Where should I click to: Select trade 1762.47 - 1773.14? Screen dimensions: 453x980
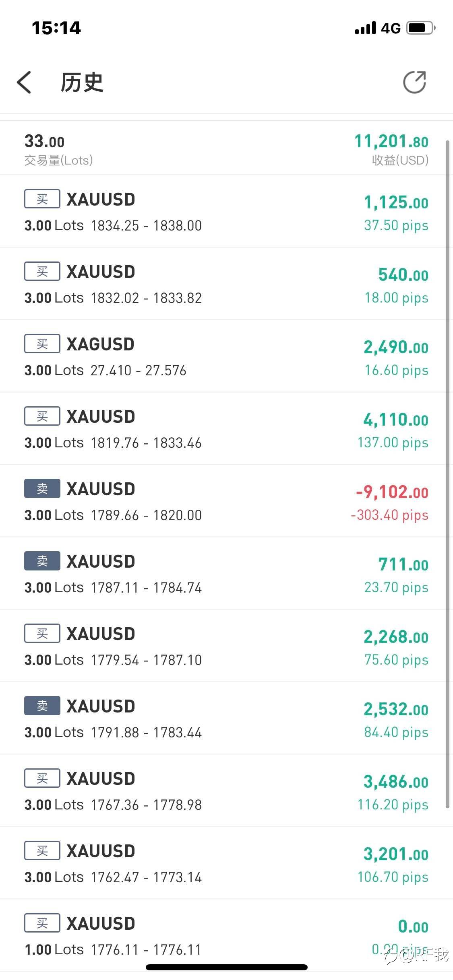[225, 863]
